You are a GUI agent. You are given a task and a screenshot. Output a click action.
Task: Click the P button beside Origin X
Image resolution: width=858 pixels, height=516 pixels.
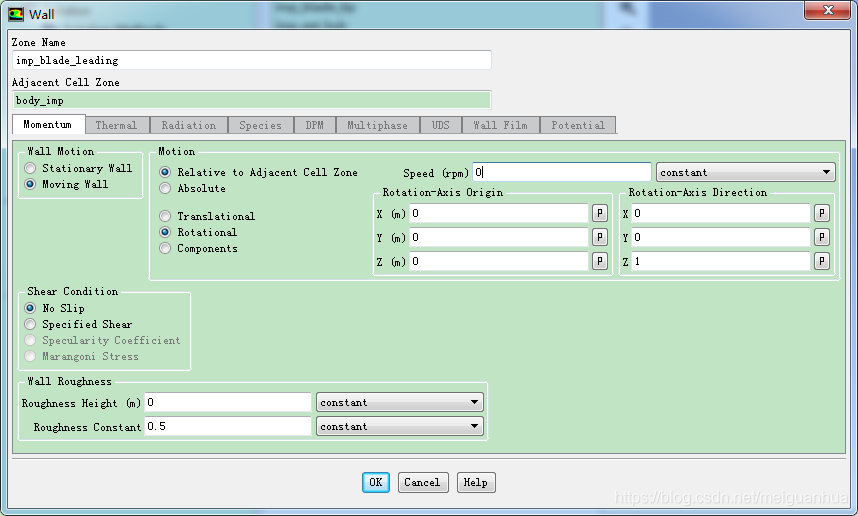click(x=600, y=213)
